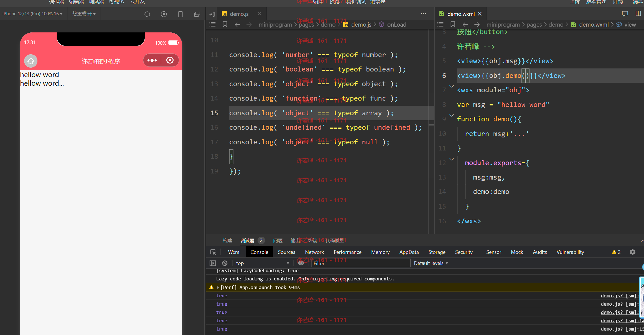644x335 pixels.
Task: Select the 调试器 panel tab
Action: [247, 241]
